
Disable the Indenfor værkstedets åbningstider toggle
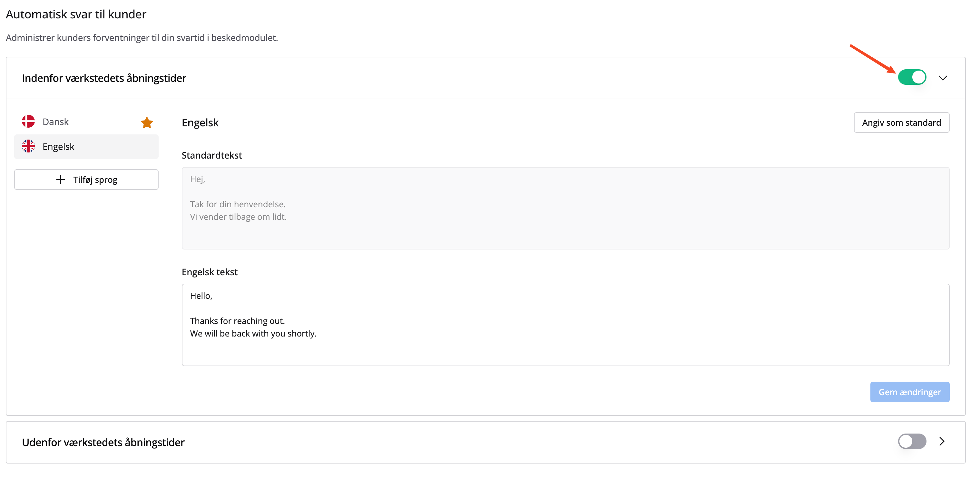pyautogui.click(x=912, y=78)
